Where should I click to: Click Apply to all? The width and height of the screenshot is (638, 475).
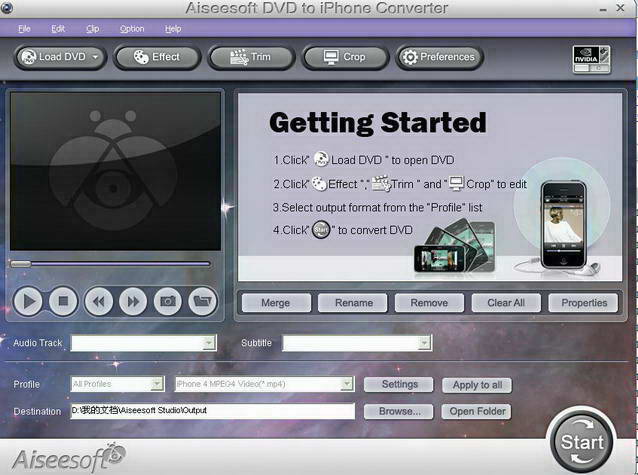tap(477, 385)
